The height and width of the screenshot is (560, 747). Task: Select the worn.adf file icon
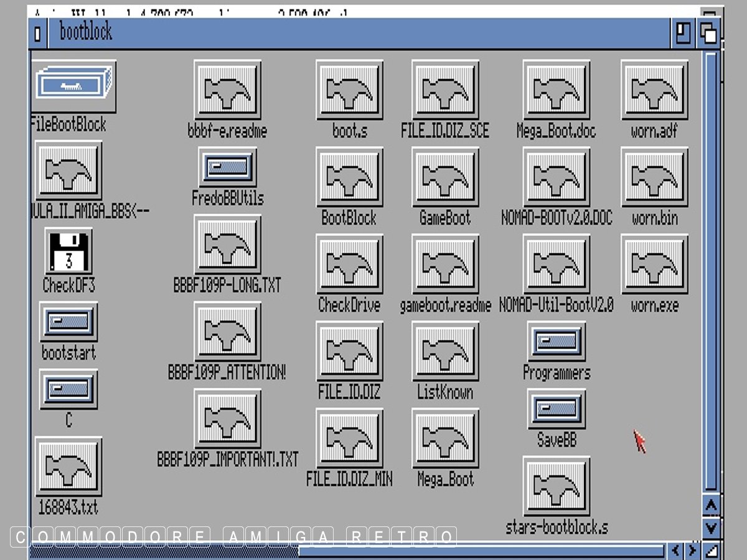654,90
